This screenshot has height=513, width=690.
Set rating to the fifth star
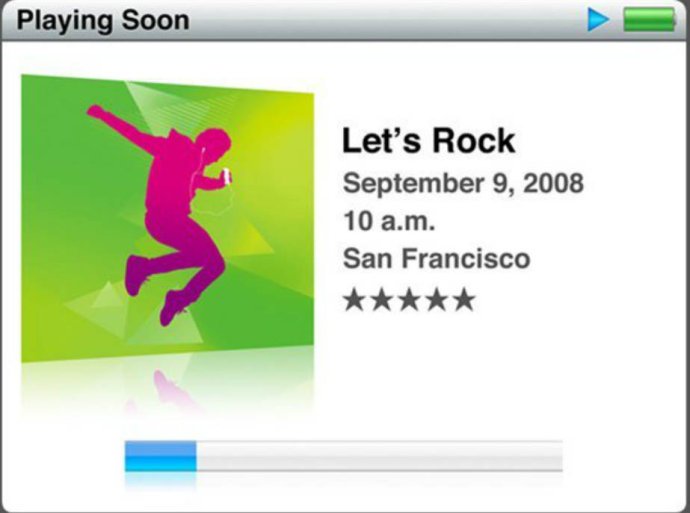click(464, 300)
